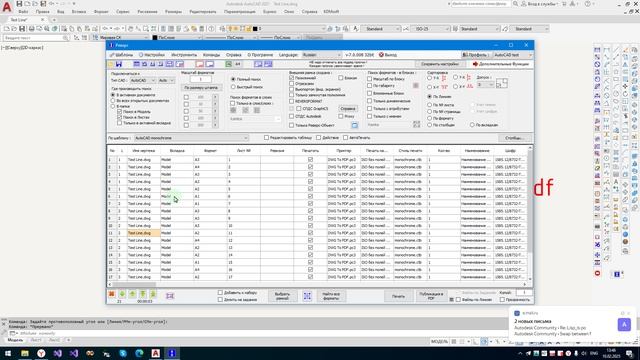This screenshot has height=360, width=640.
Task: Open the Шаблоны menu in Реверс
Action: coord(121,55)
